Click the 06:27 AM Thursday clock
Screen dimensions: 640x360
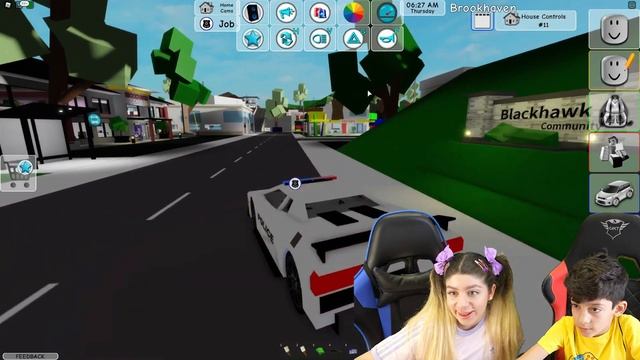422,8
